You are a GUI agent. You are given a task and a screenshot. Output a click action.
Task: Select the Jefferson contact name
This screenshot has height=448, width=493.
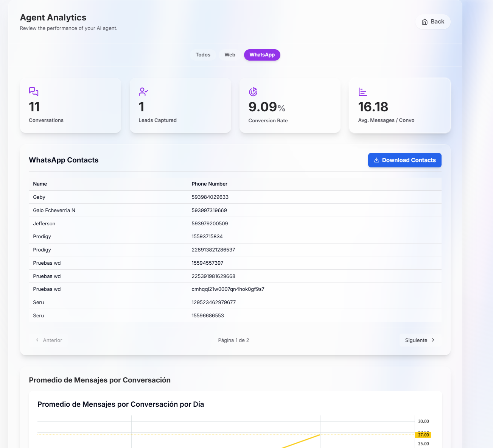click(44, 223)
